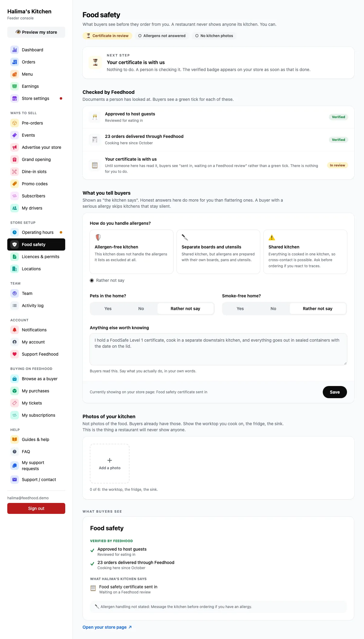The width and height of the screenshot is (364, 639).
Task: Click the Allergens not answered chip
Action: [162, 36]
